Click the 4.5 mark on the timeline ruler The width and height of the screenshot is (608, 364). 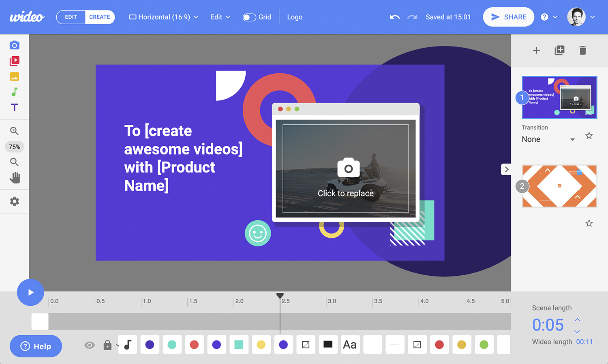pyautogui.click(x=471, y=301)
